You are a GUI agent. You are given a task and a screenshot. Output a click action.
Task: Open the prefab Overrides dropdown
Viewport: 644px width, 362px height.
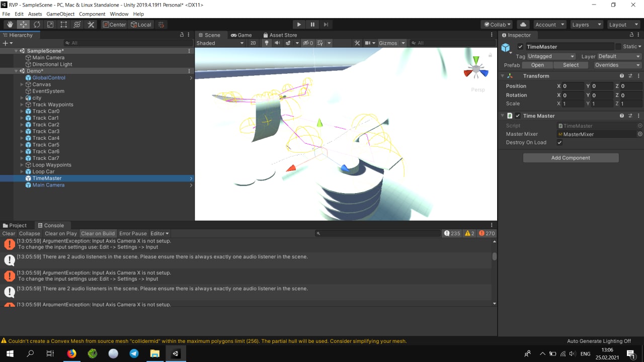tap(617, 65)
